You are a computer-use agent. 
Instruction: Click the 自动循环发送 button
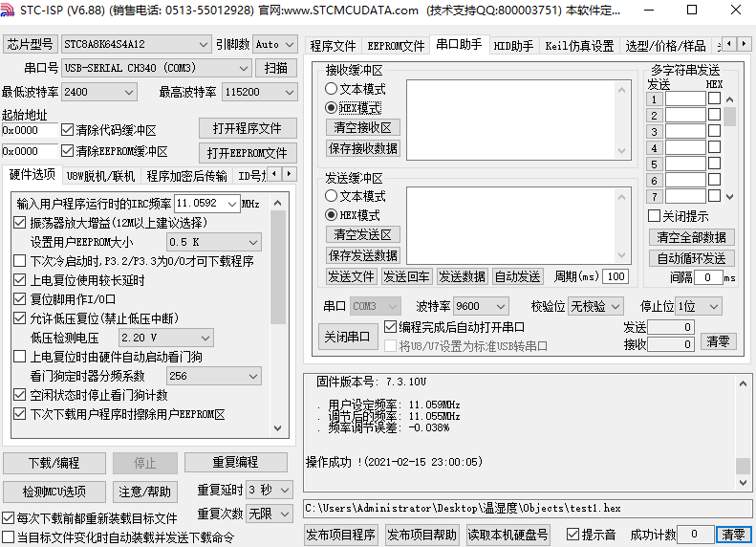point(691,258)
